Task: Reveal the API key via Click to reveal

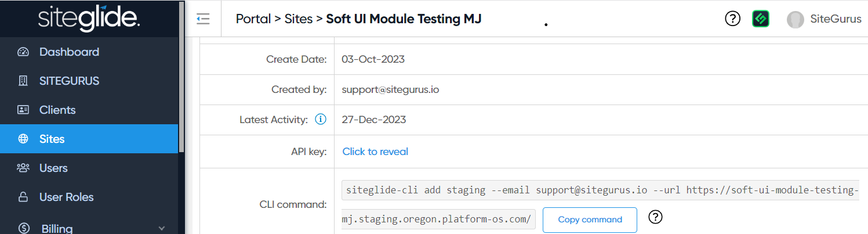Action: (x=375, y=152)
